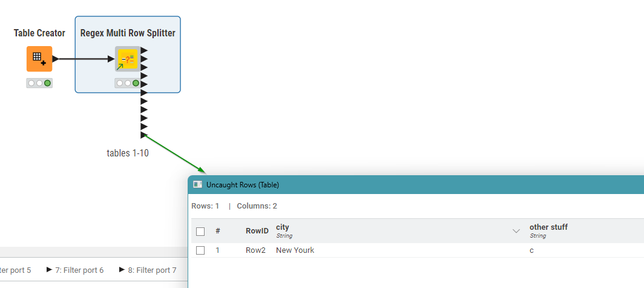Screen dimensions: 644x288
Task: Expand the city column dropdown chevron
Action: (x=516, y=231)
